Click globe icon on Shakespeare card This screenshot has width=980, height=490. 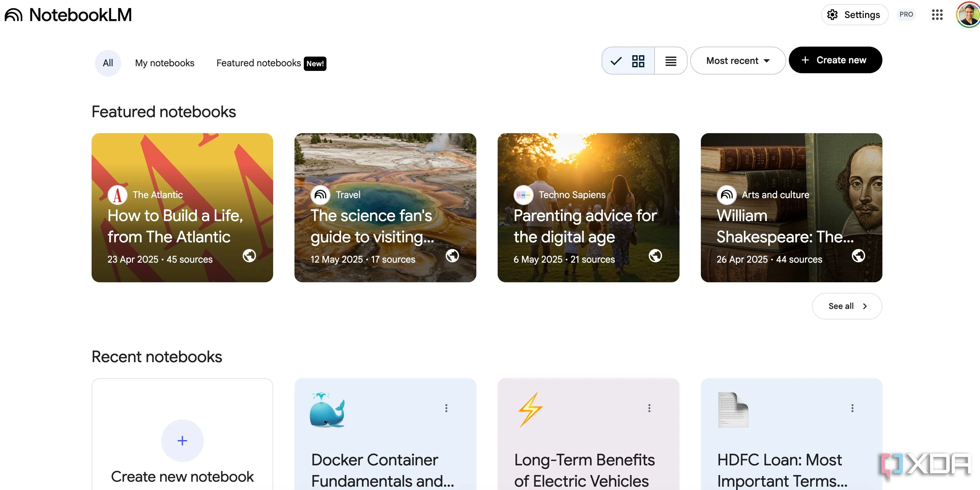tap(858, 256)
